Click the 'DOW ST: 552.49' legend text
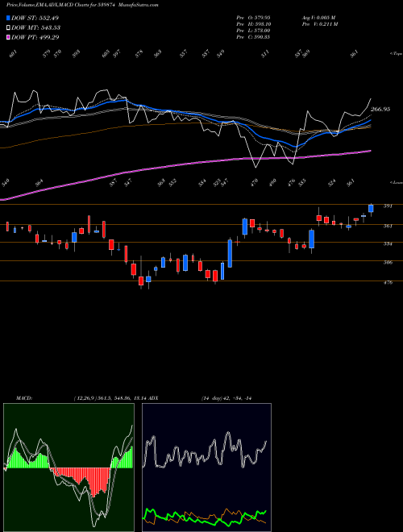 click(35, 18)
